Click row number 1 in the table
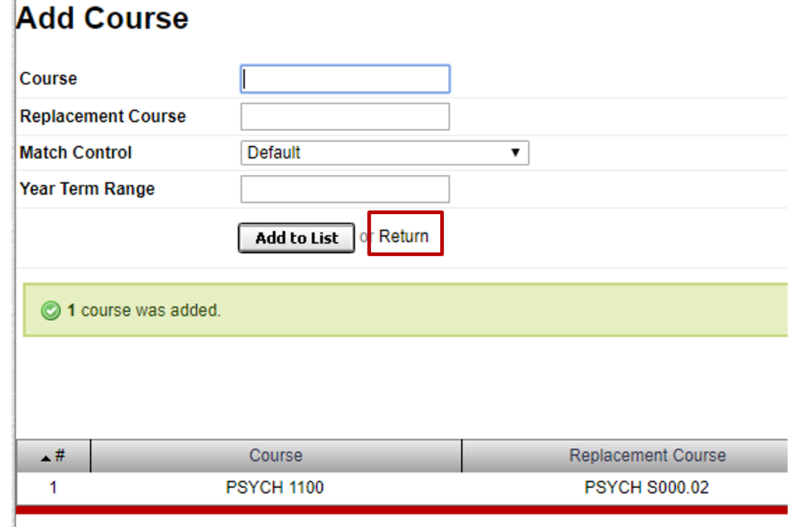The height and width of the screenshot is (532, 809). [53, 487]
